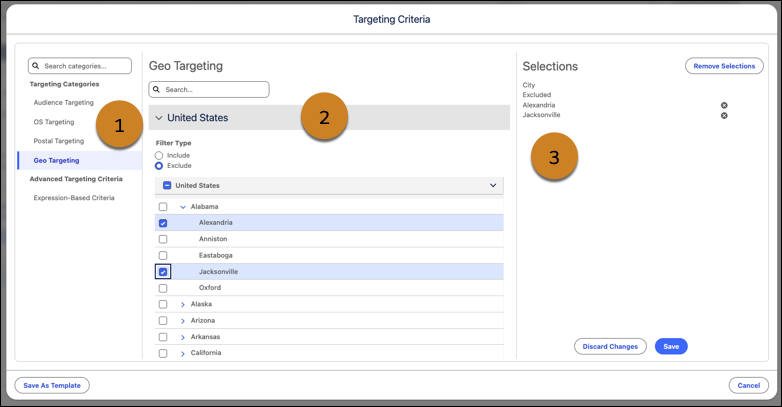Select the Exclude filter type radio
Image resolution: width=782 pixels, height=407 pixels.
point(159,166)
